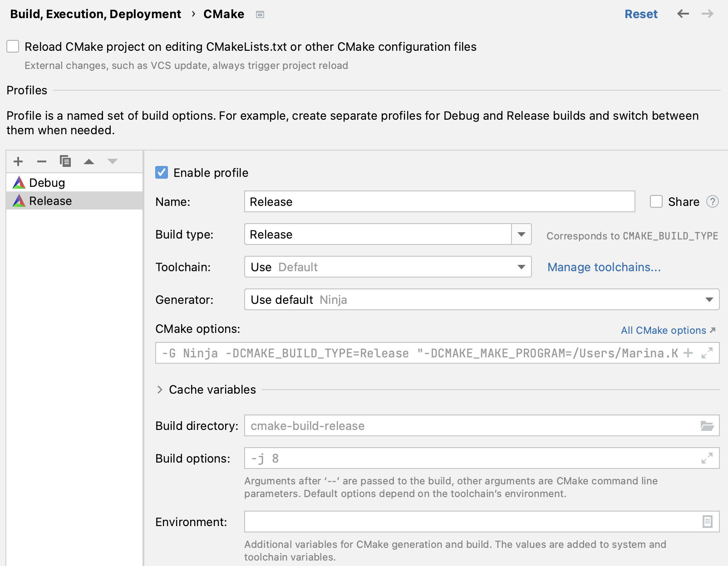Viewport: 728px width, 566px height.
Task: Open Manage toolchains settings
Action: click(604, 267)
